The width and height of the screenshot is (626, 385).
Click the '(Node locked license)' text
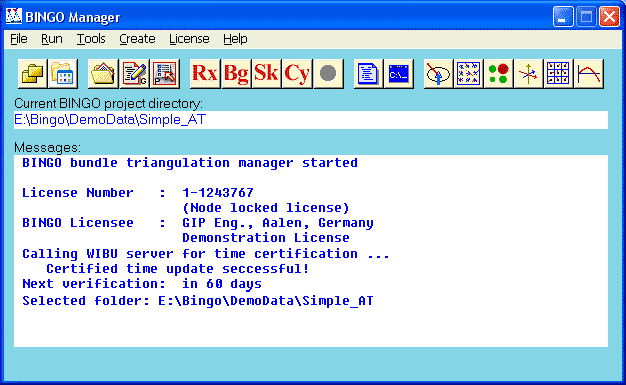(266, 208)
